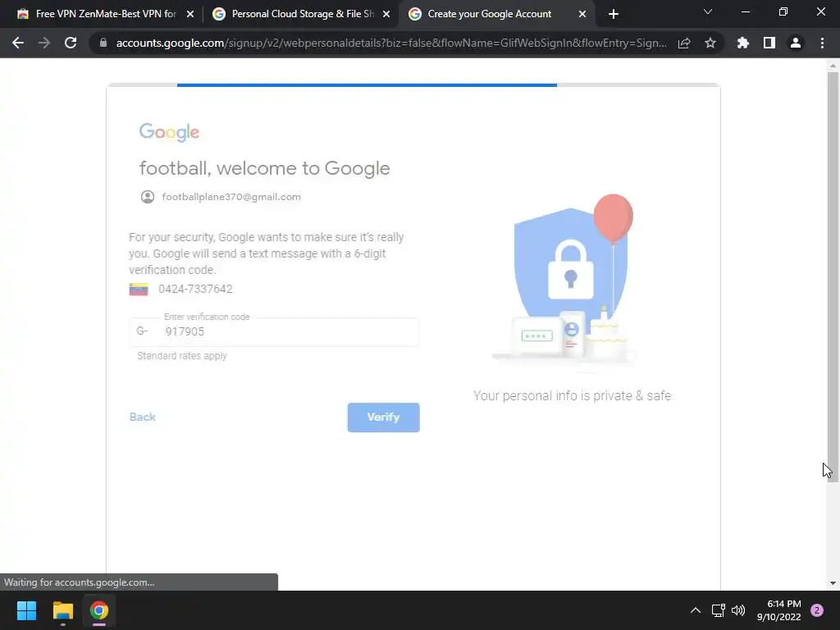Open File Explorer from taskbar
This screenshot has height=630, width=840.
[62, 610]
